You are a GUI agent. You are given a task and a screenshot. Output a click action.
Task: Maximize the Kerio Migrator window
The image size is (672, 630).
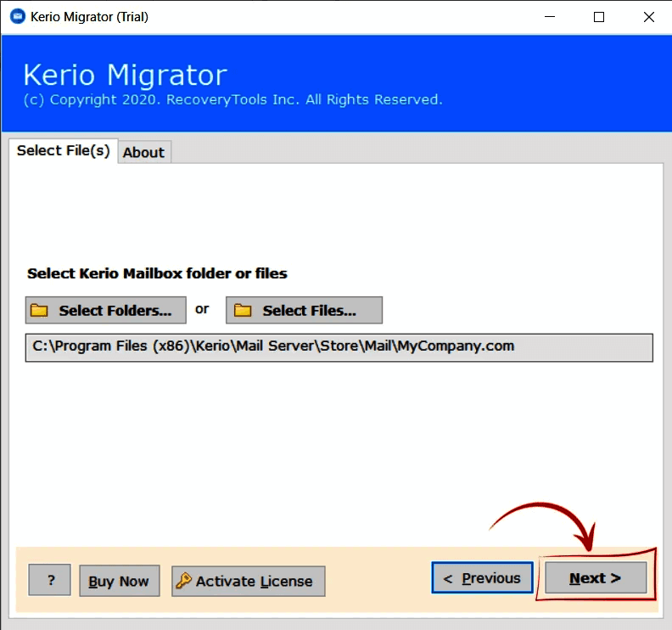pos(599,16)
